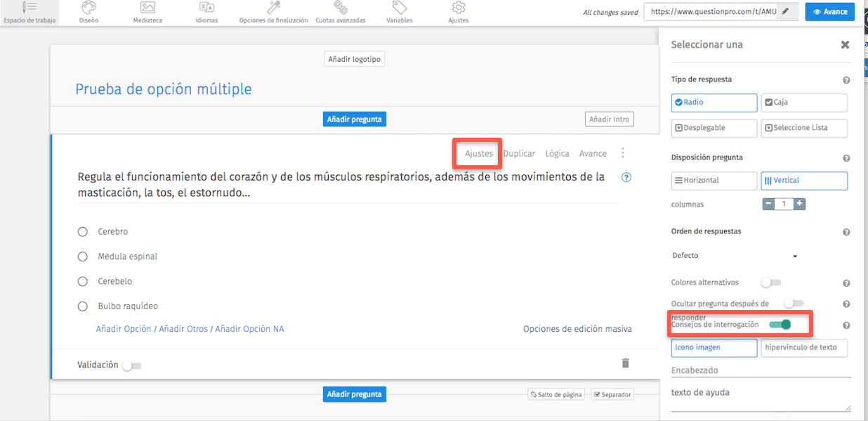This screenshot has width=868, height=421.
Task: Select the Caja checkbox answer type
Action: tap(804, 103)
